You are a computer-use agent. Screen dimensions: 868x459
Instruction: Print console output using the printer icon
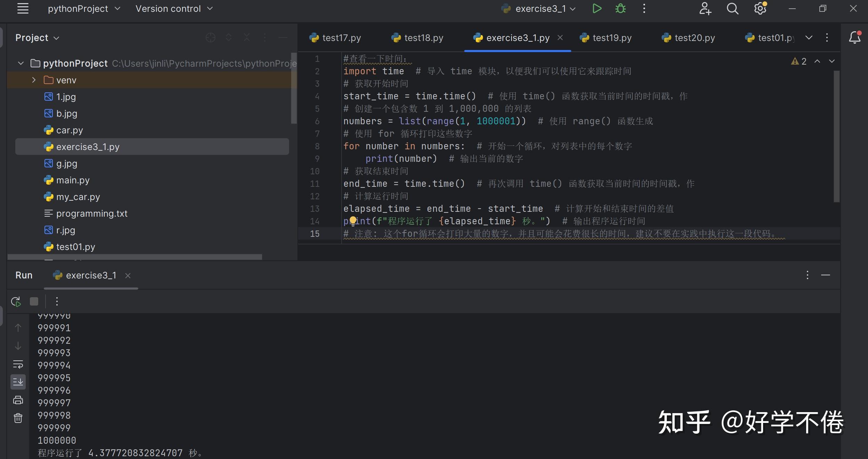coord(18,400)
